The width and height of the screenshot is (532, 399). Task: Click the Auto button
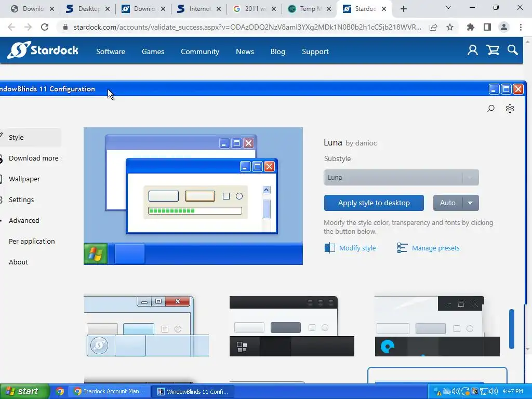[448, 203]
